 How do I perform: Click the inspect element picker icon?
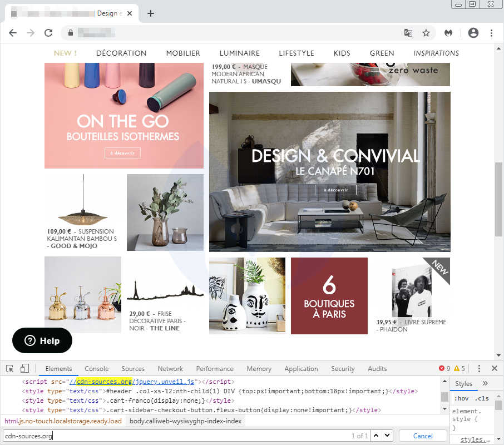pyautogui.click(x=10, y=368)
